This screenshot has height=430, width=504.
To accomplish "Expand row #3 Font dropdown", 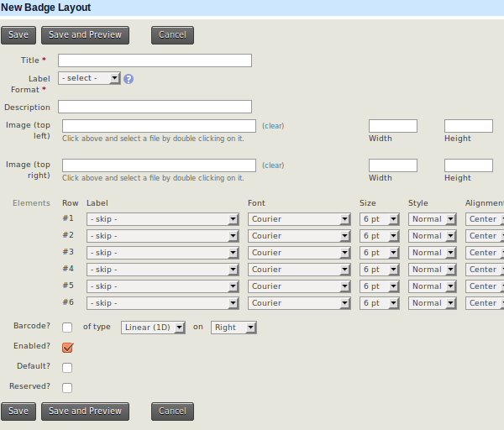I will point(299,253).
